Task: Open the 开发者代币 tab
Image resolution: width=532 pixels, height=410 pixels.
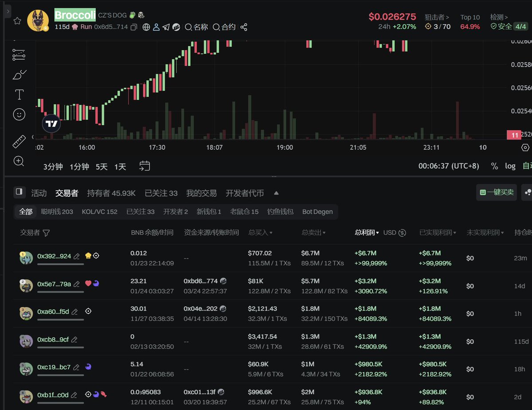Action: [244, 193]
